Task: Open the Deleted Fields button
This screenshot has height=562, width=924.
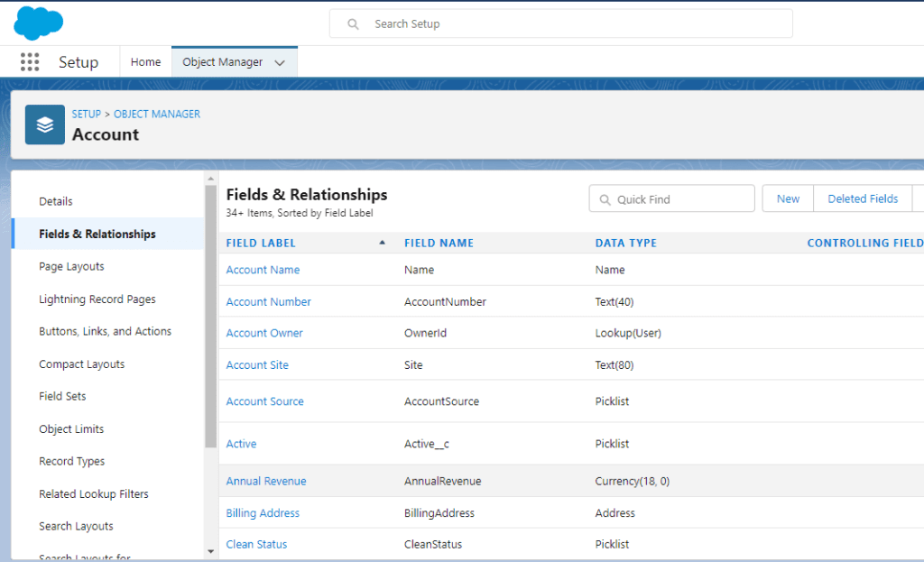Action: point(863,198)
